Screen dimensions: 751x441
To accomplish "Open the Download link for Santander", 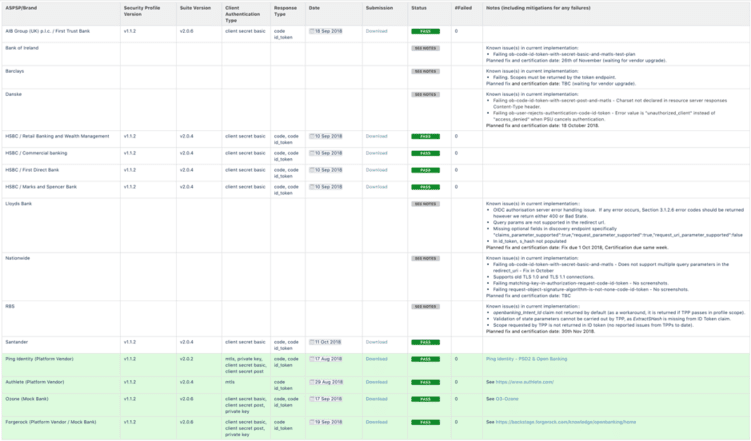I will click(x=376, y=342).
